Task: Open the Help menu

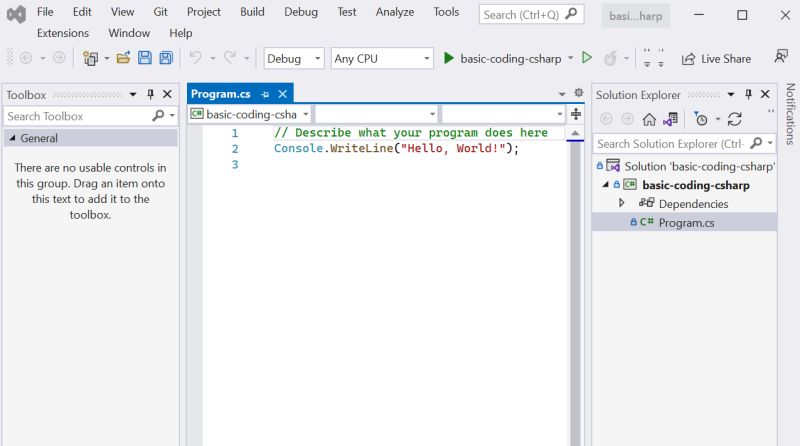Action: 181,33
